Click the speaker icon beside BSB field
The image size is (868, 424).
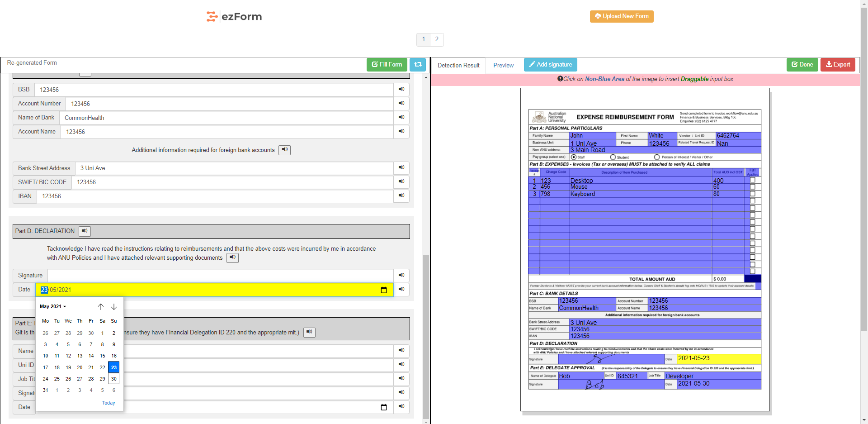coord(401,89)
